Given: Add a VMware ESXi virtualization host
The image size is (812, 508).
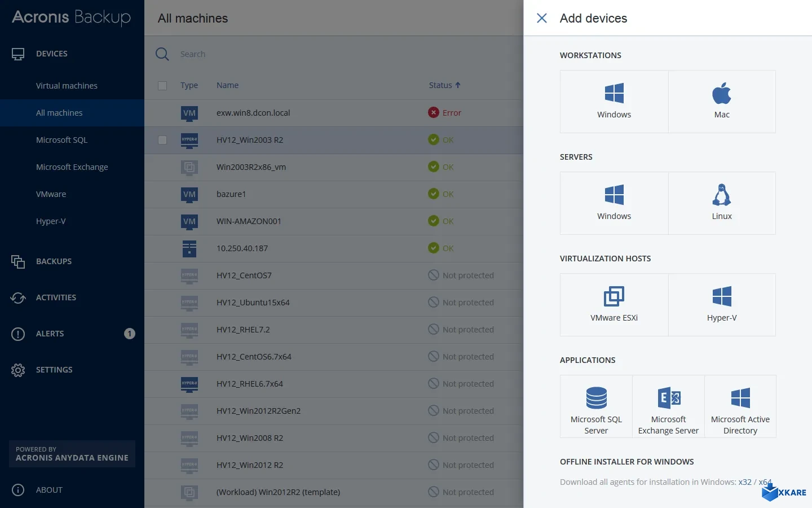Looking at the screenshot, I should pos(614,305).
